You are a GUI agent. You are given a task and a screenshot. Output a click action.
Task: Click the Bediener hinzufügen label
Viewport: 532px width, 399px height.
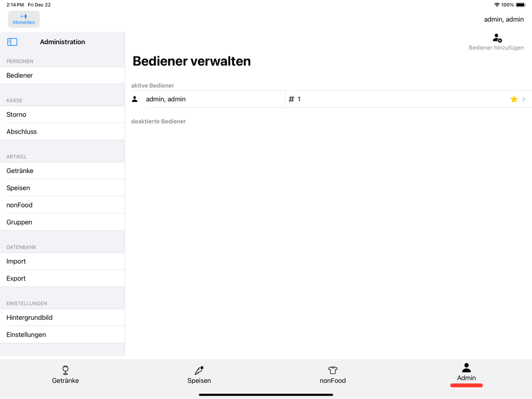(496, 48)
